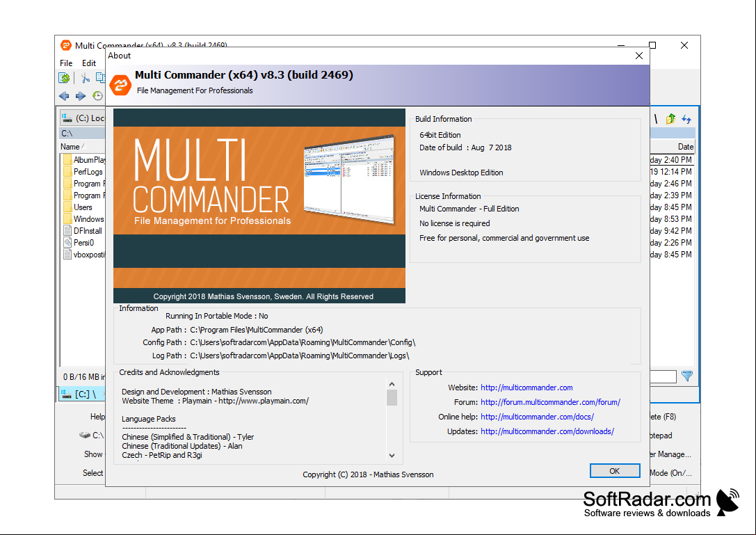Screen dimensions: 756x535
Task: Open the File menu
Action: pos(66,63)
